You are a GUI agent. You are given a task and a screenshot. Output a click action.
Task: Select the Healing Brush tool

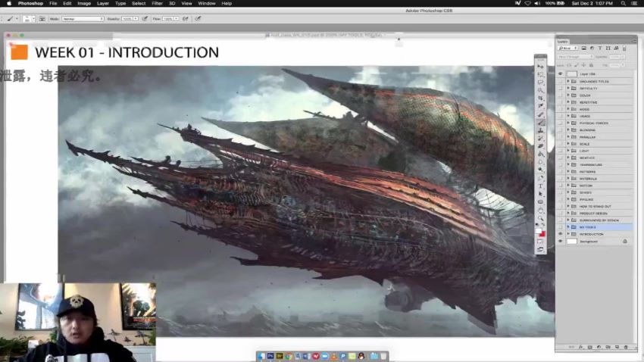(540, 114)
